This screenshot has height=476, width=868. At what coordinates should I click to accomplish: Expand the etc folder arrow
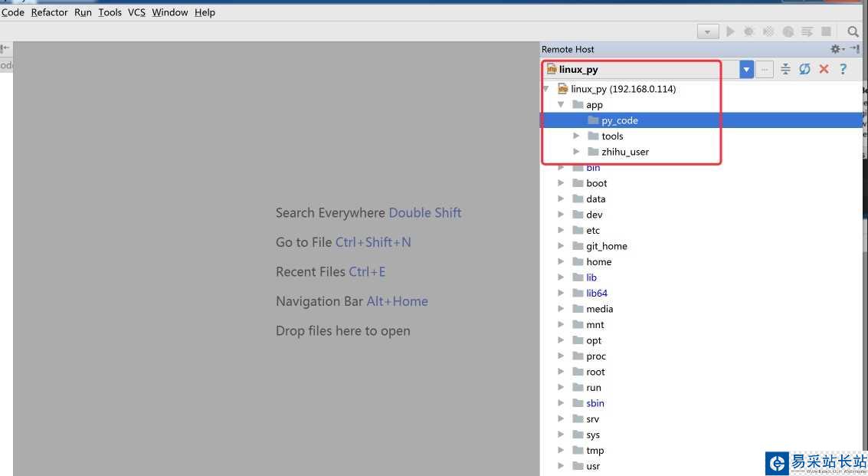(561, 230)
